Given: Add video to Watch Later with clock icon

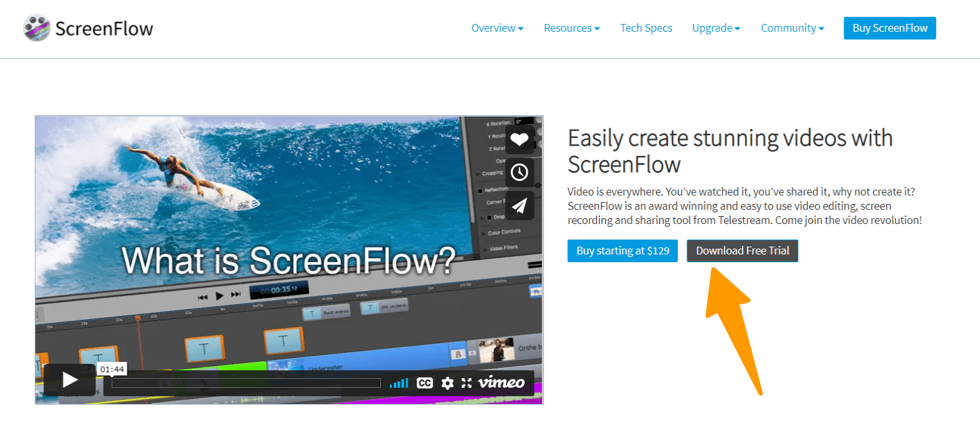Looking at the screenshot, I should tap(519, 172).
